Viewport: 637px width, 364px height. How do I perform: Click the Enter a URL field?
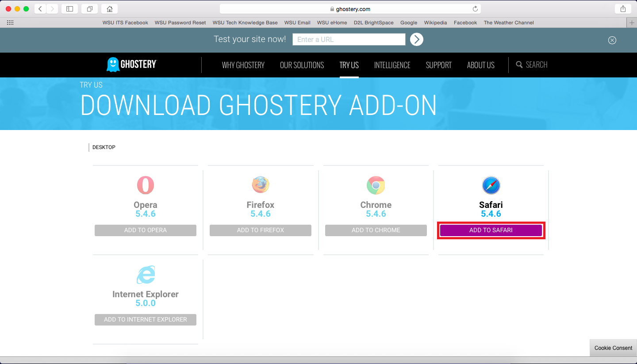tap(349, 39)
